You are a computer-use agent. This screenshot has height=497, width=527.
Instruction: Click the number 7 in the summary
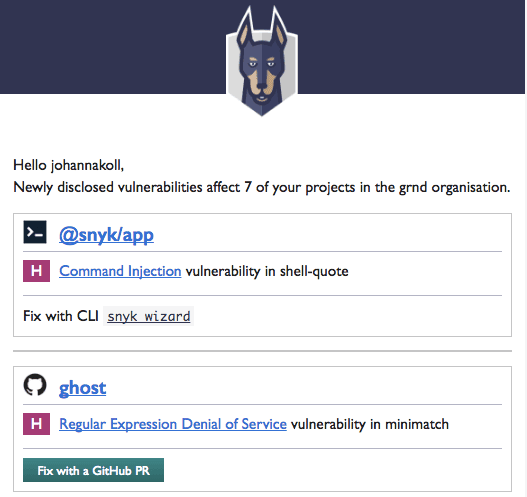point(248,187)
